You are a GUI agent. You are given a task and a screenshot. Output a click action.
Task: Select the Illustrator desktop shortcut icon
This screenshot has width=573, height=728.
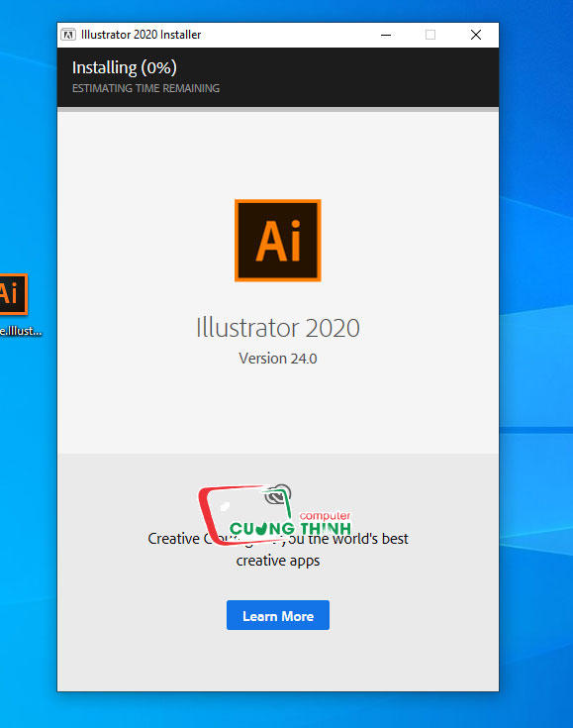point(14,294)
